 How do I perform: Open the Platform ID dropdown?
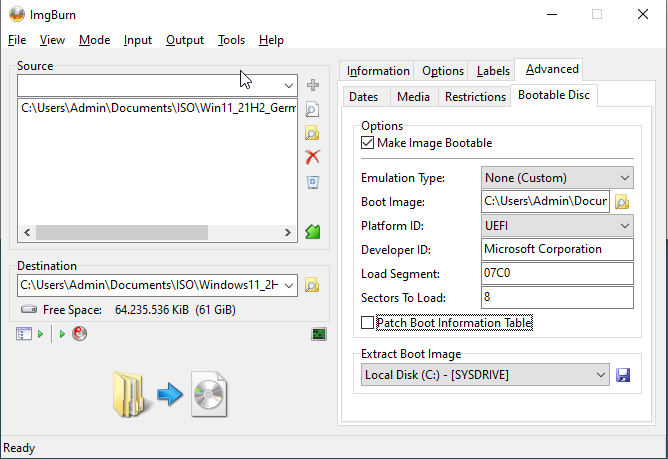point(557,226)
